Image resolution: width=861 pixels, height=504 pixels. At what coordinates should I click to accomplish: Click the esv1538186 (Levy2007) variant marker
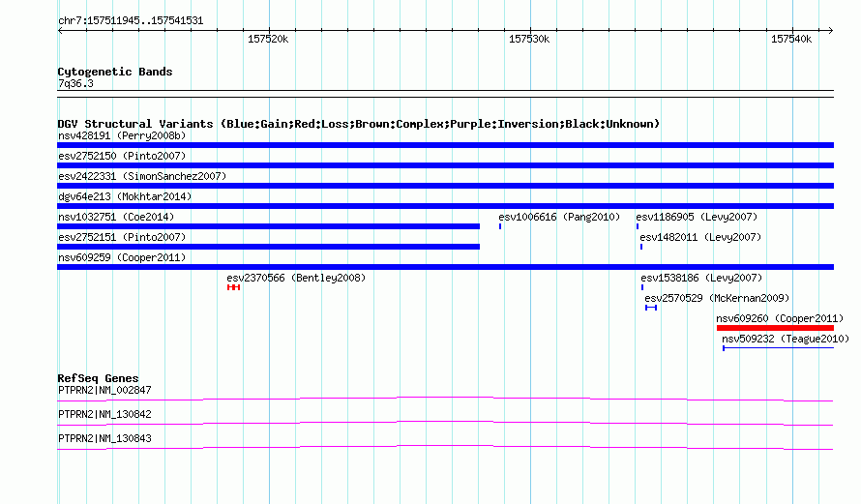pos(642,287)
